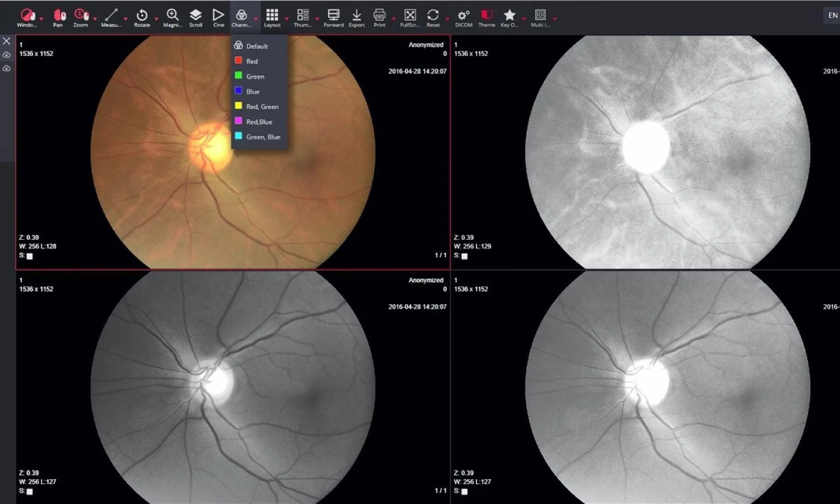Open the Thumbnails dropdown arrow

[318, 18]
